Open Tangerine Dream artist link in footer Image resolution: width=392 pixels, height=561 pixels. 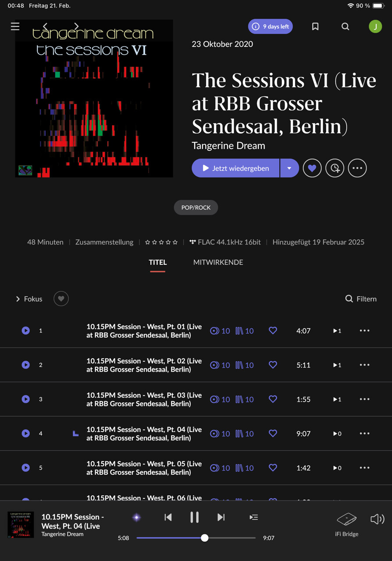pyautogui.click(x=62, y=534)
